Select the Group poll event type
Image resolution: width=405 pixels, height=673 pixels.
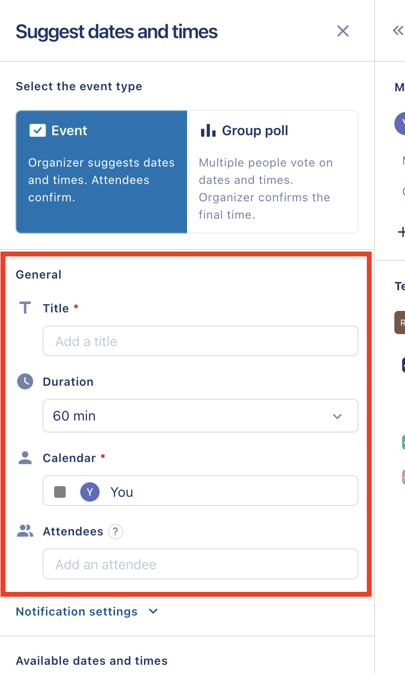point(272,172)
